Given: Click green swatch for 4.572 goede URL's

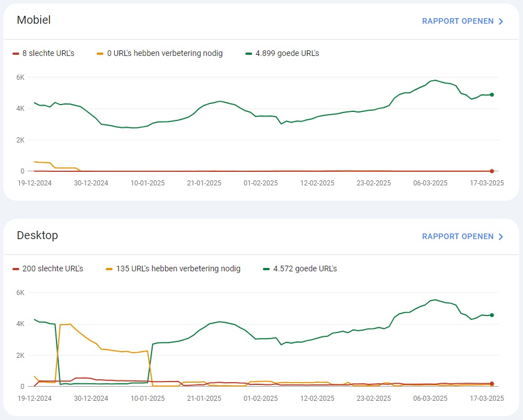Looking at the screenshot, I should (x=266, y=269).
